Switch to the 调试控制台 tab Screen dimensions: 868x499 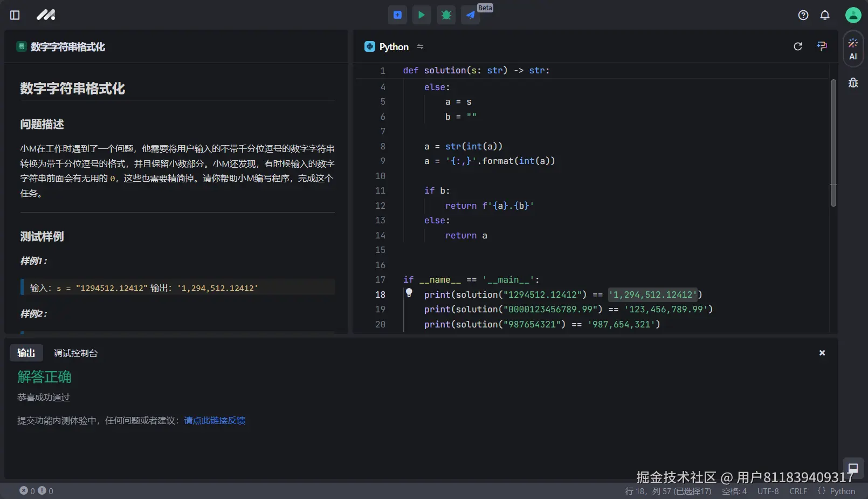75,353
